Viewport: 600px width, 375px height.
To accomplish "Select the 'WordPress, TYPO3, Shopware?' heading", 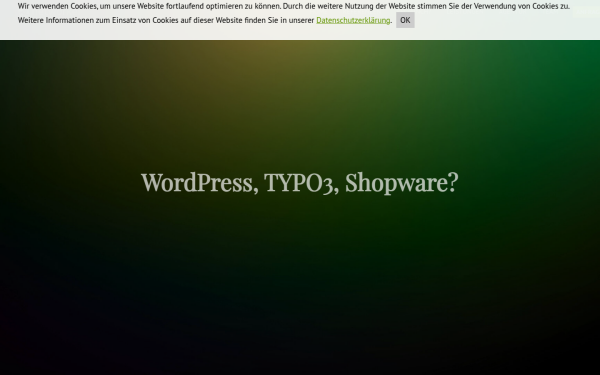I will point(300,183).
